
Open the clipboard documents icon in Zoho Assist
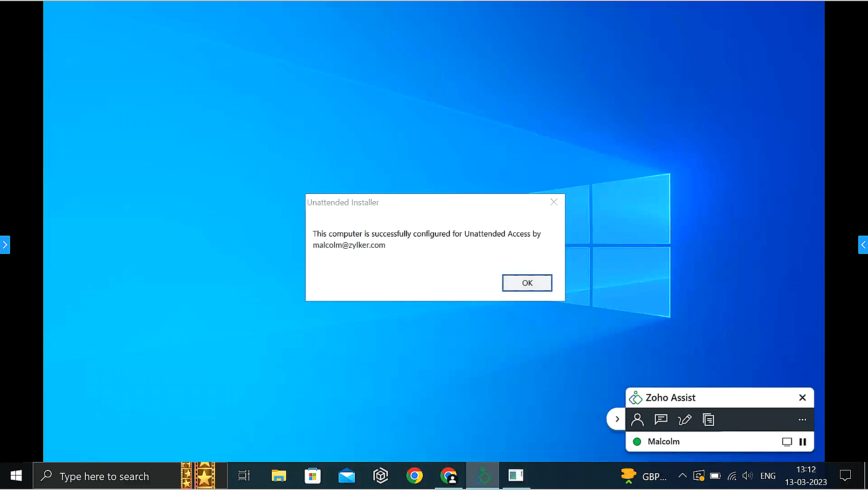click(x=708, y=420)
